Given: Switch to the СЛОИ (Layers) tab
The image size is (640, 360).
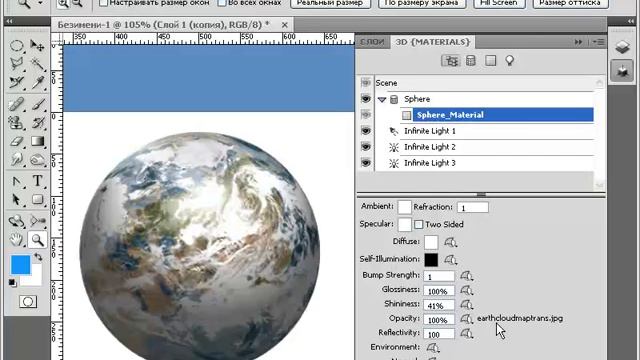Looking at the screenshot, I should coord(372,42).
